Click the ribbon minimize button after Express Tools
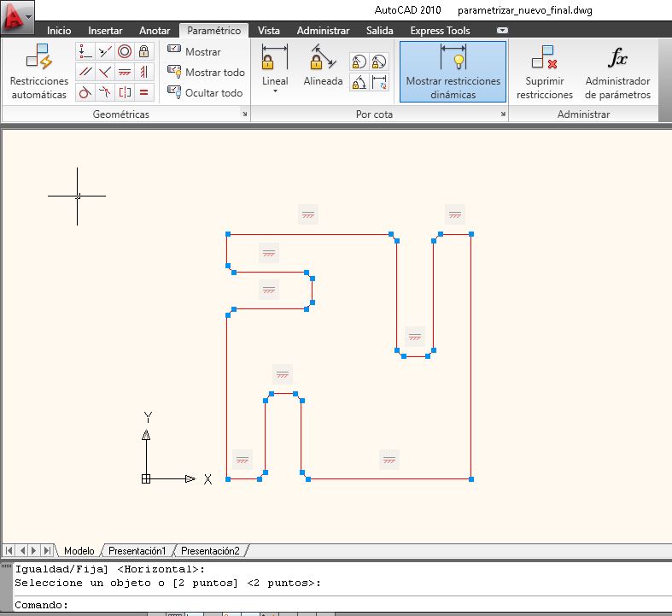The image size is (672, 616). (502, 31)
